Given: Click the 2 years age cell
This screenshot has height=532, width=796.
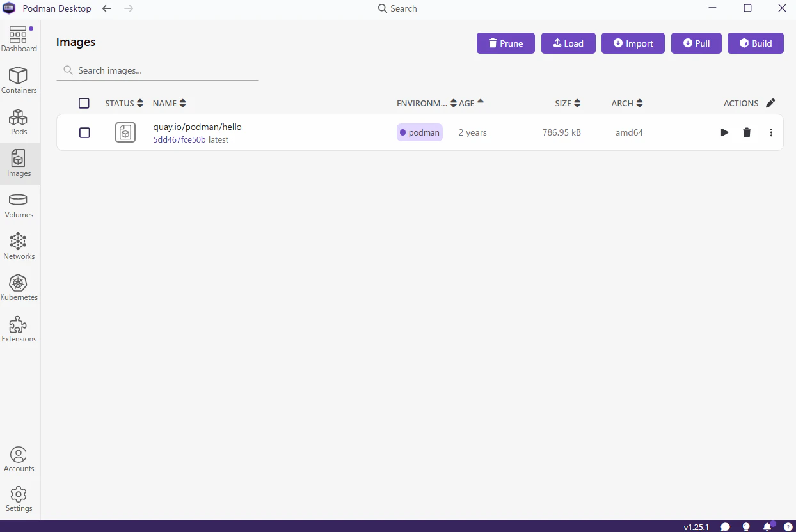Looking at the screenshot, I should [x=473, y=132].
